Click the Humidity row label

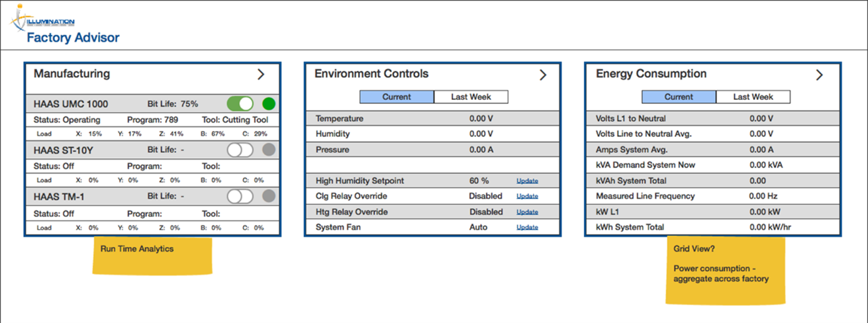[332, 134]
